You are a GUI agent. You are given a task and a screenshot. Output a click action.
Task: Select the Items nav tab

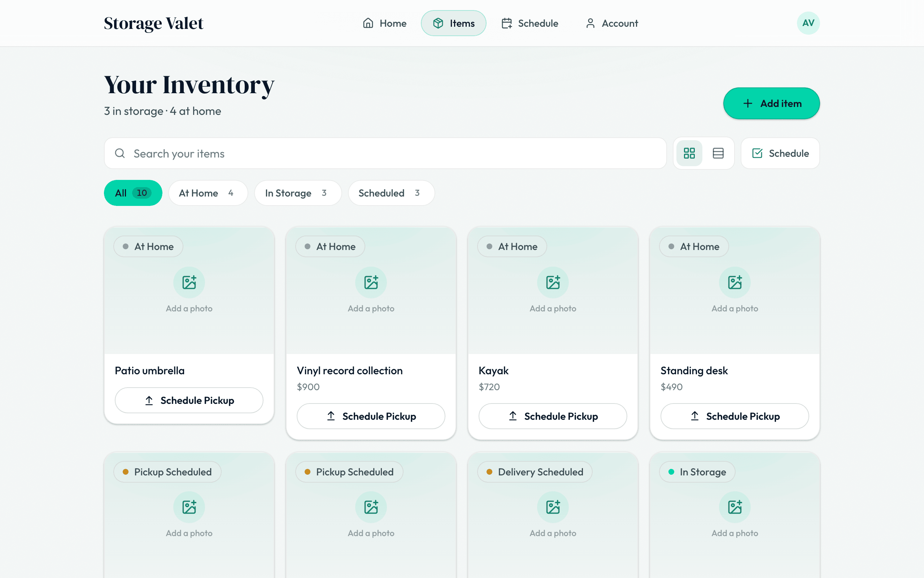coord(454,23)
